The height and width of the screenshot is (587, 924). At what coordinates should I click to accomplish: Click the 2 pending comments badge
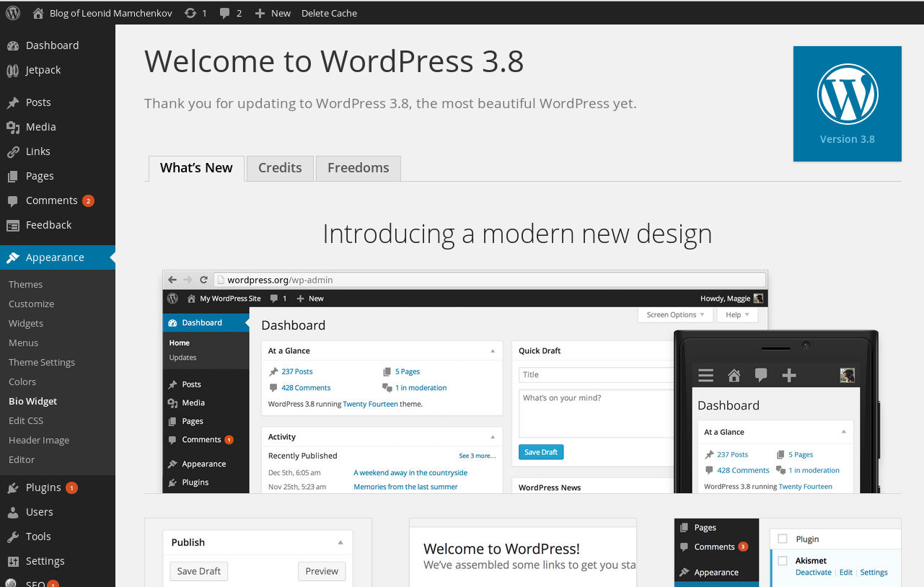tap(88, 201)
